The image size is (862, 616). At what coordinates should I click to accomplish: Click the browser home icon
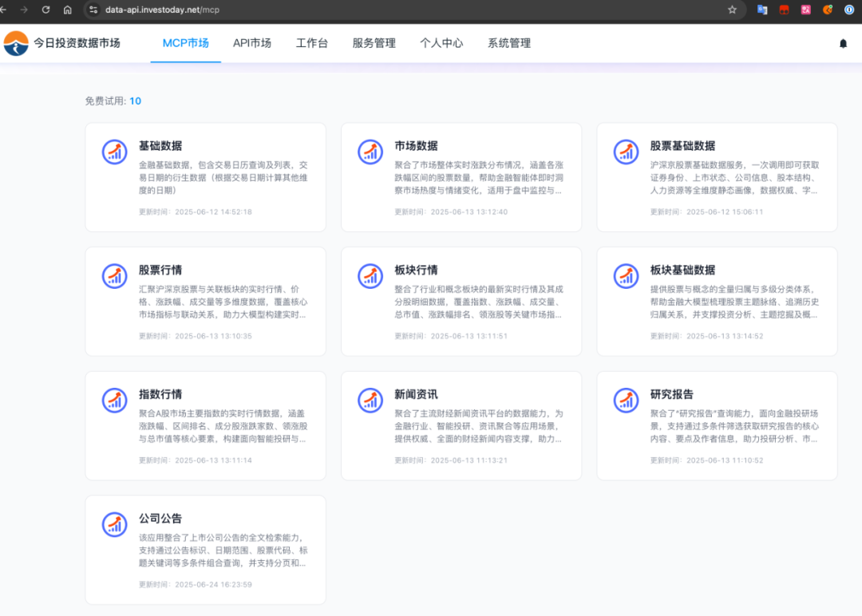pos(69,10)
